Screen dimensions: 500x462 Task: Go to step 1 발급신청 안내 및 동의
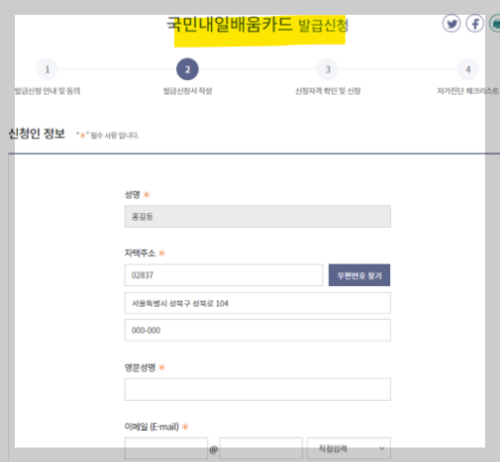click(47, 69)
